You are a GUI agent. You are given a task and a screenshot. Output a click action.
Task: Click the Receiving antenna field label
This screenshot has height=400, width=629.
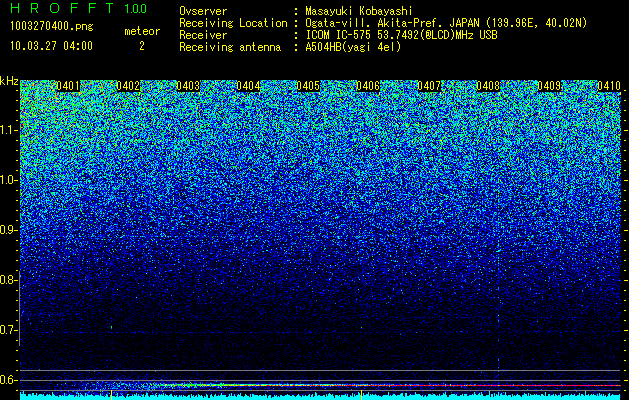click(x=230, y=47)
